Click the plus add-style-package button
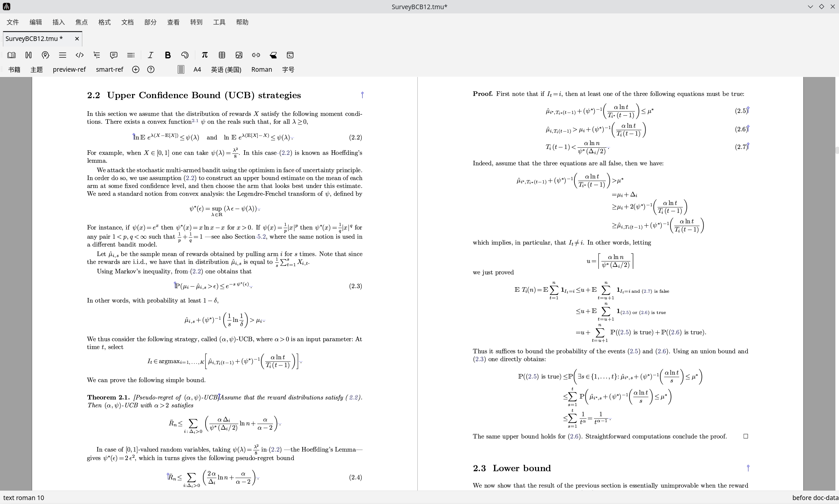 (x=136, y=69)
